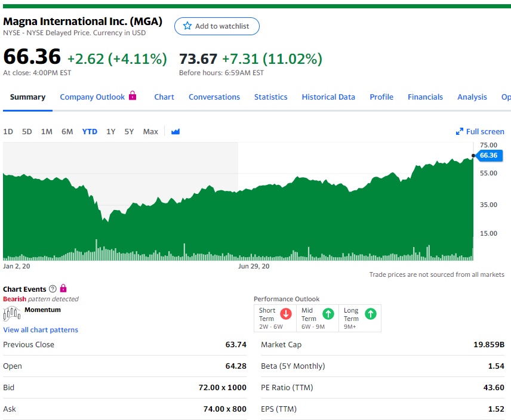Click the Previous Close value 63.74

pos(236,344)
